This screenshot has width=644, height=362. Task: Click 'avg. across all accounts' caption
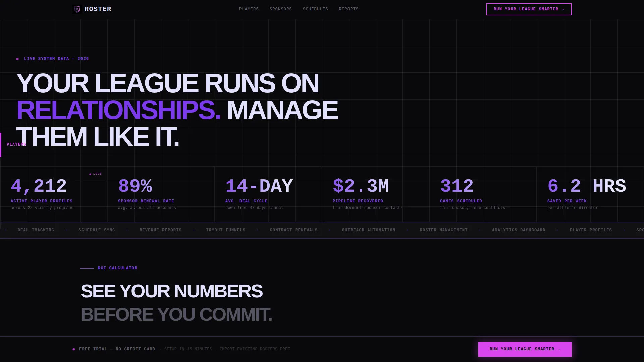point(147,208)
